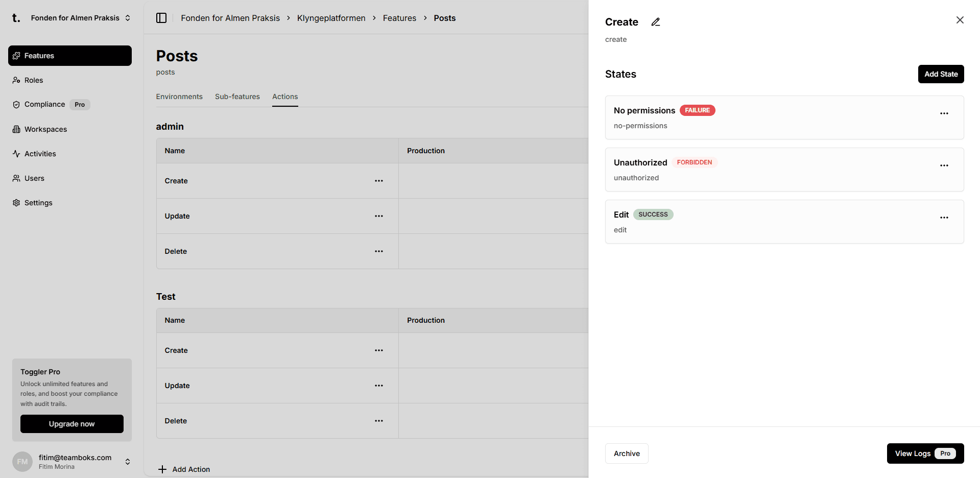This screenshot has height=478, width=980.
Task: Toggle the sidebar panel icon
Action: (161, 18)
